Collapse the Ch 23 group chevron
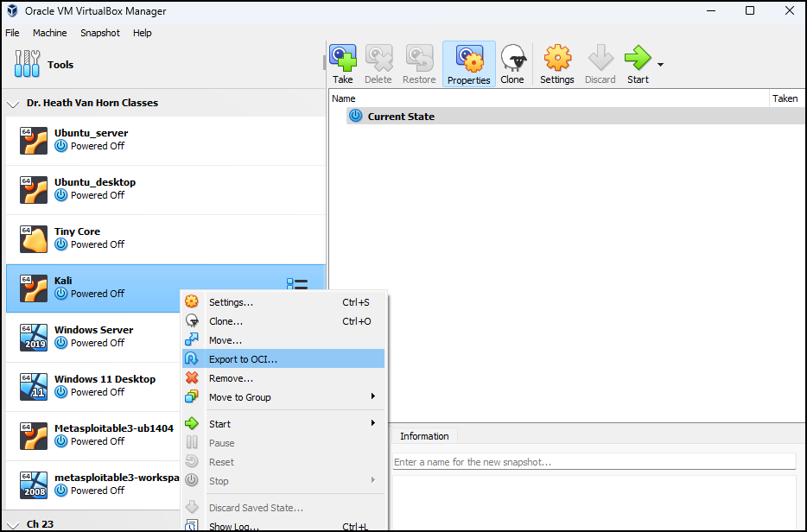Image resolution: width=807 pixels, height=532 pixels. tap(12, 525)
